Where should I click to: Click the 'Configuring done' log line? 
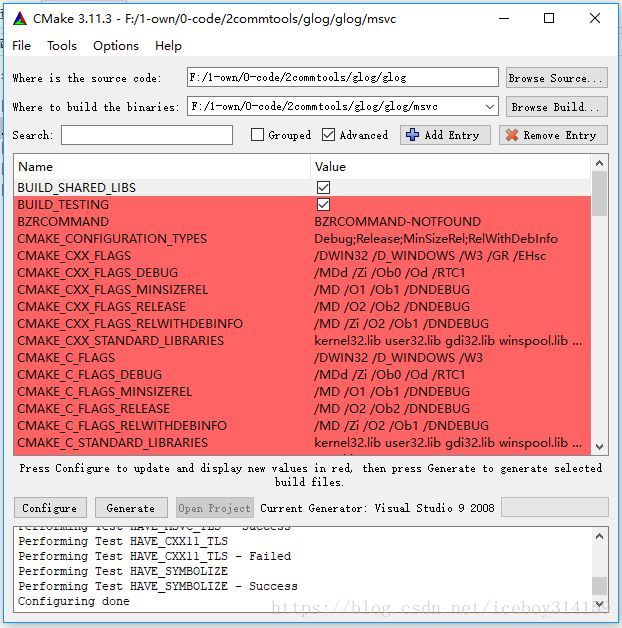click(74, 601)
